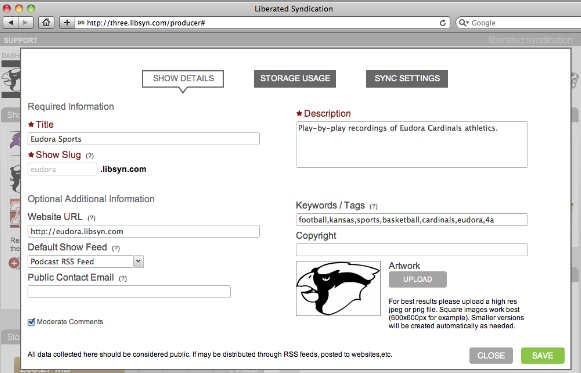Open Show Slug help question mark
The width and height of the screenshot is (581, 373).
90,156
